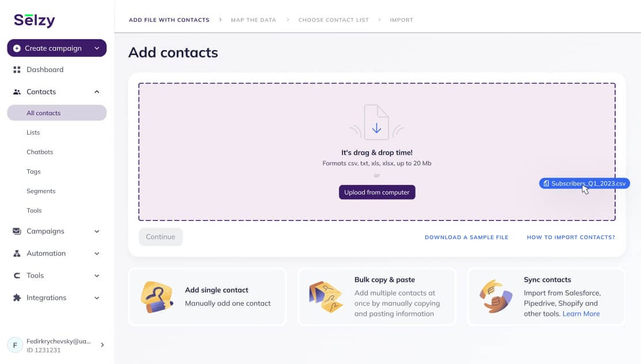
Task: Collapse the Contacts sidebar section
Action: tap(97, 92)
